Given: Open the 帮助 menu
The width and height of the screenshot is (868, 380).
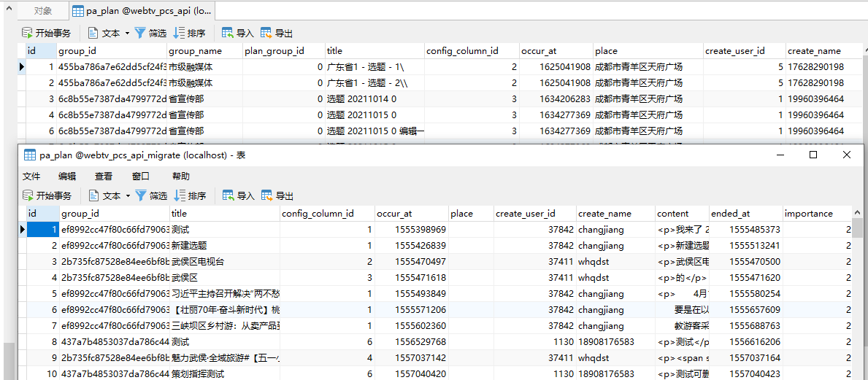Looking at the screenshot, I should [180, 177].
